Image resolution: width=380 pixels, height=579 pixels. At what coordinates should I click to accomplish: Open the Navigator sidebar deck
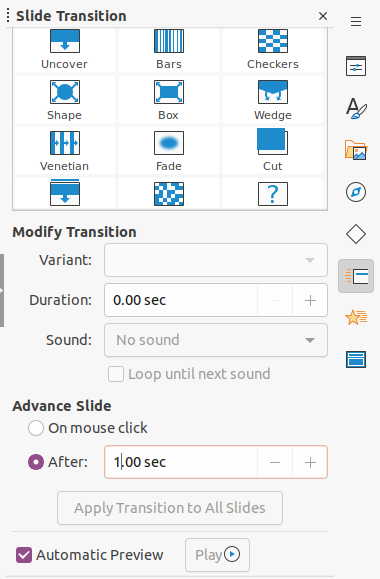(356, 192)
